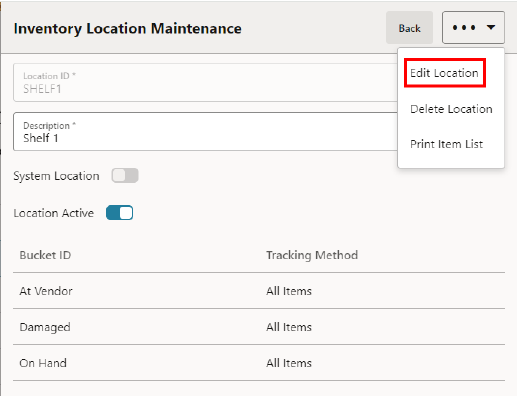
Task: Click the Location ID field
Action: 205,82
